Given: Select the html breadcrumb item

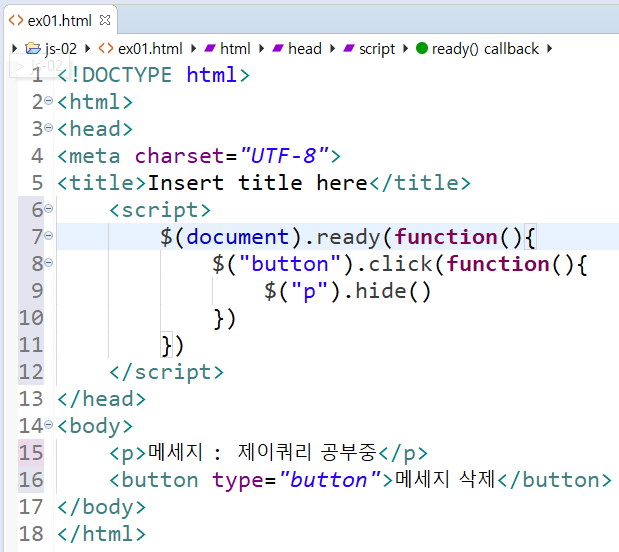Looking at the screenshot, I should (x=235, y=49).
